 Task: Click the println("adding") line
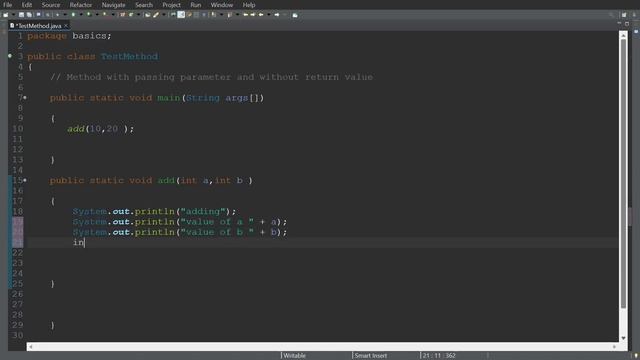click(154, 211)
